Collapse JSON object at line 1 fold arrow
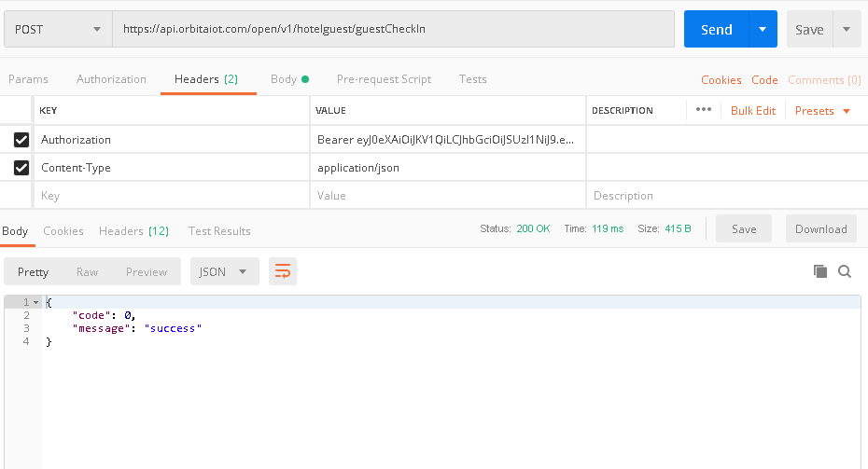This screenshot has width=868, height=469. tap(35, 303)
